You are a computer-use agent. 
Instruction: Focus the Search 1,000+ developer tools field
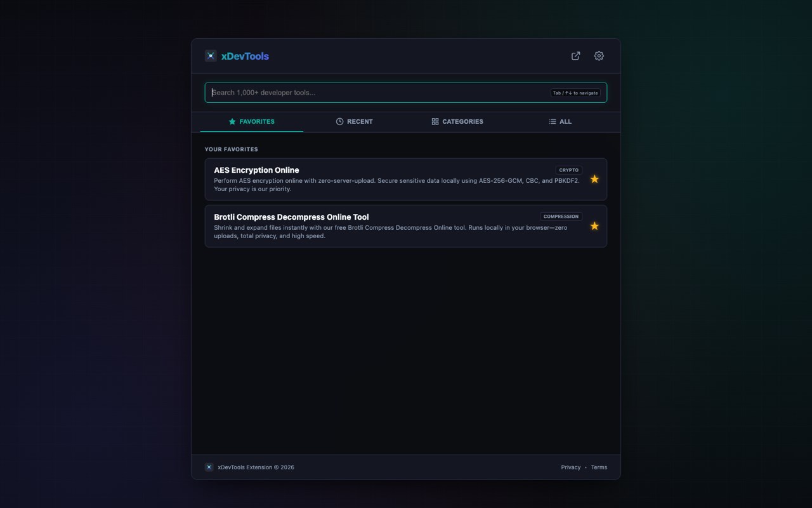click(x=406, y=93)
